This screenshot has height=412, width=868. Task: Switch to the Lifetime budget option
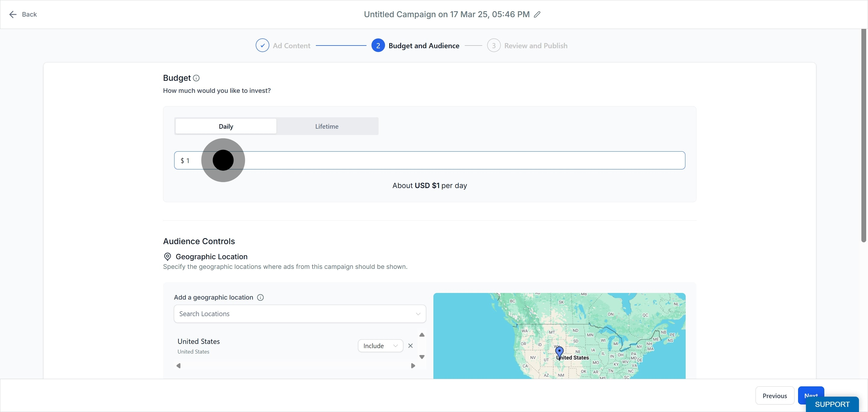click(326, 126)
